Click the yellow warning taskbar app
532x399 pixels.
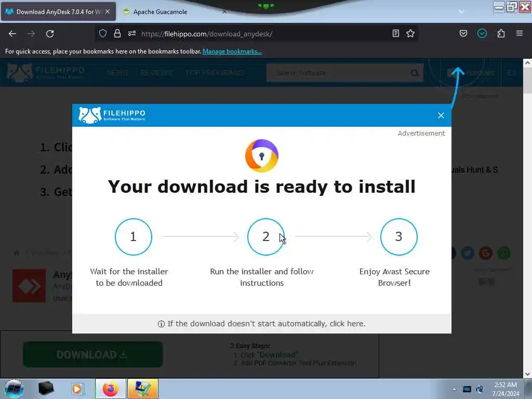(143, 389)
